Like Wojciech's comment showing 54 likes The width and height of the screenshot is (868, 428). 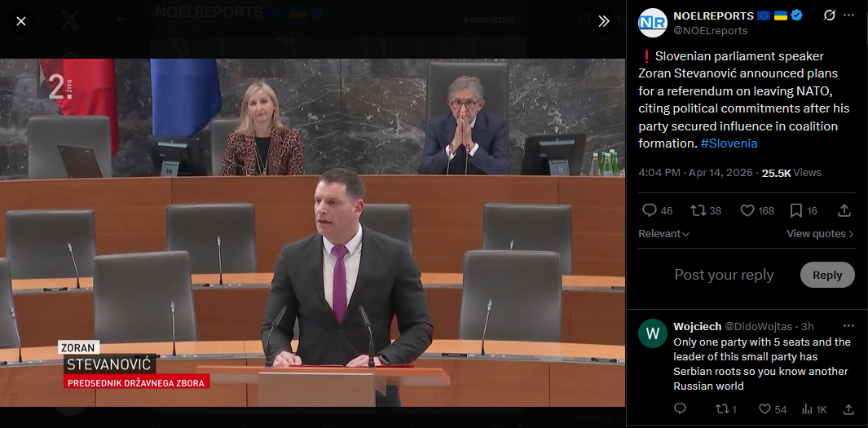point(772,409)
